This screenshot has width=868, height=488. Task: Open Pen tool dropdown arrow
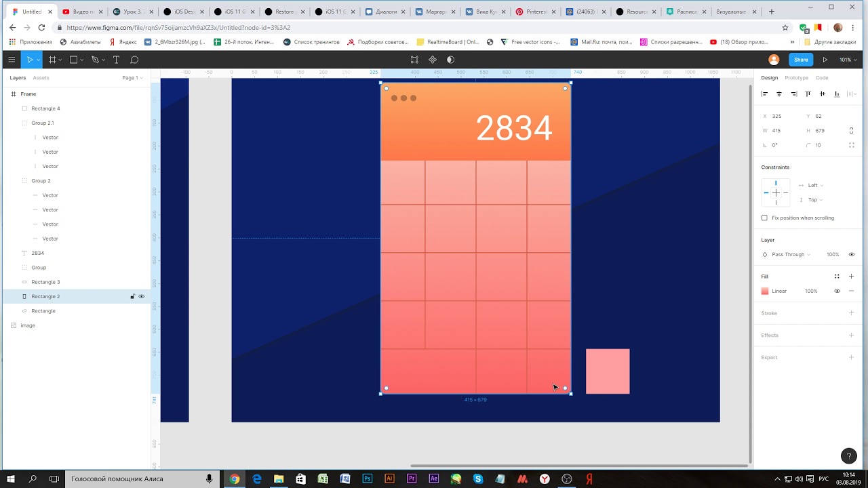103,60
